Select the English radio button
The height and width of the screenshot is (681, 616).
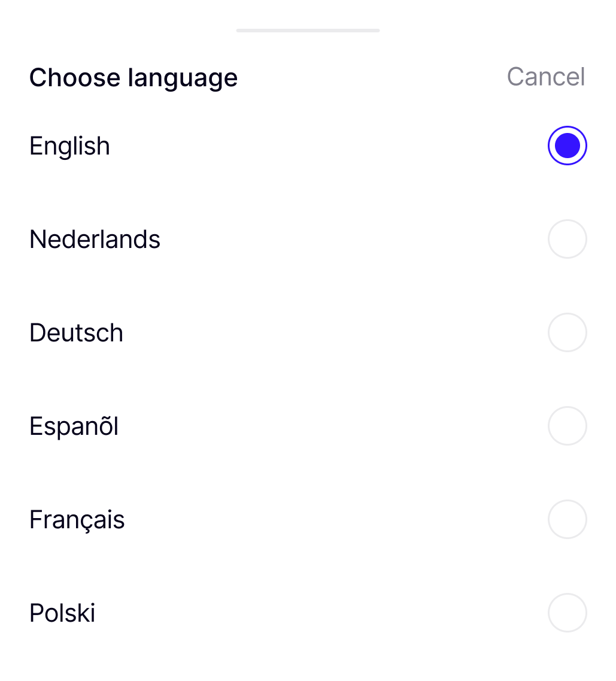[567, 146]
